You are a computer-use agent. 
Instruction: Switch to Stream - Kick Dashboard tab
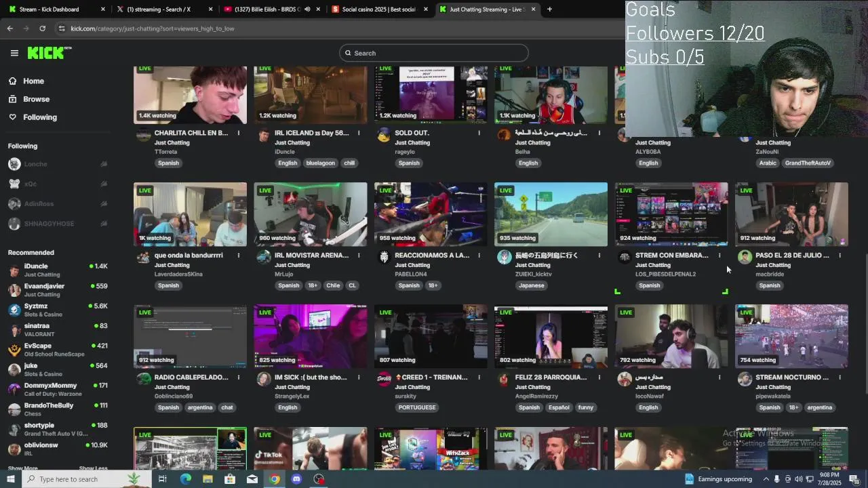(x=56, y=9)
